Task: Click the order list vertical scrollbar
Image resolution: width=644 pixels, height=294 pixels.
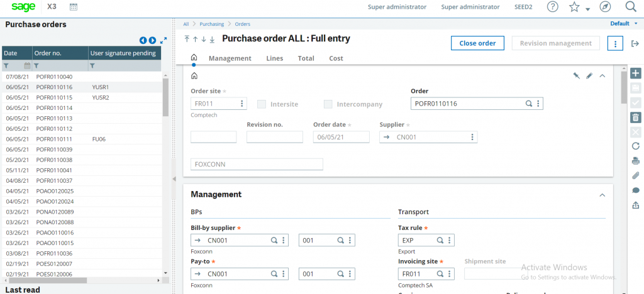Action: point(165,174)
